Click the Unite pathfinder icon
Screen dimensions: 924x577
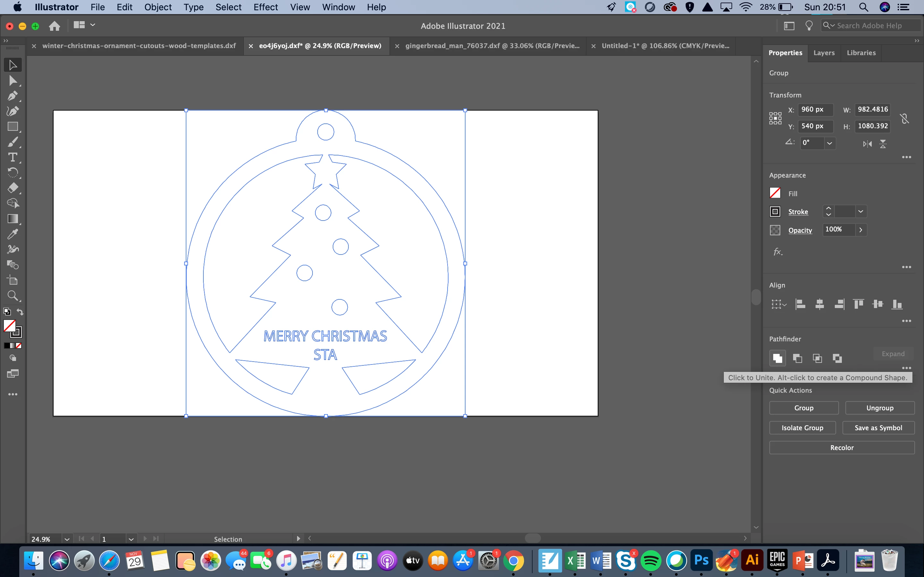tap(777, 358)
